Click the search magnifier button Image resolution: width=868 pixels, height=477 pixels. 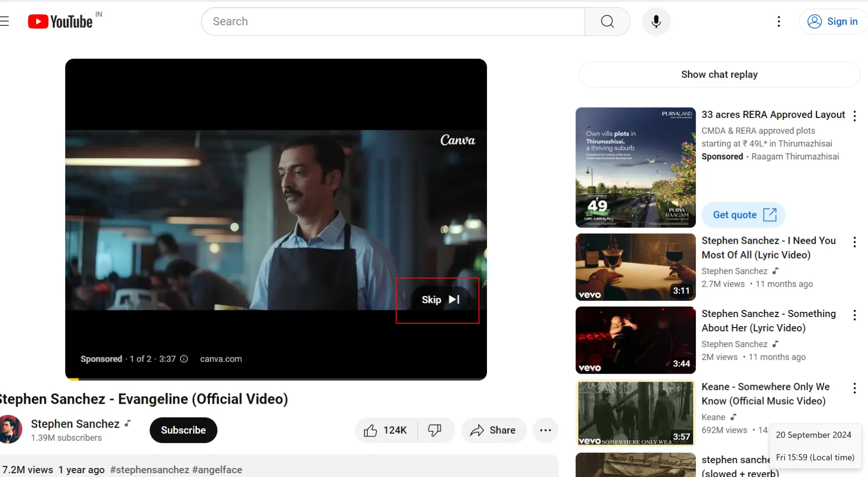coord(607,21)
